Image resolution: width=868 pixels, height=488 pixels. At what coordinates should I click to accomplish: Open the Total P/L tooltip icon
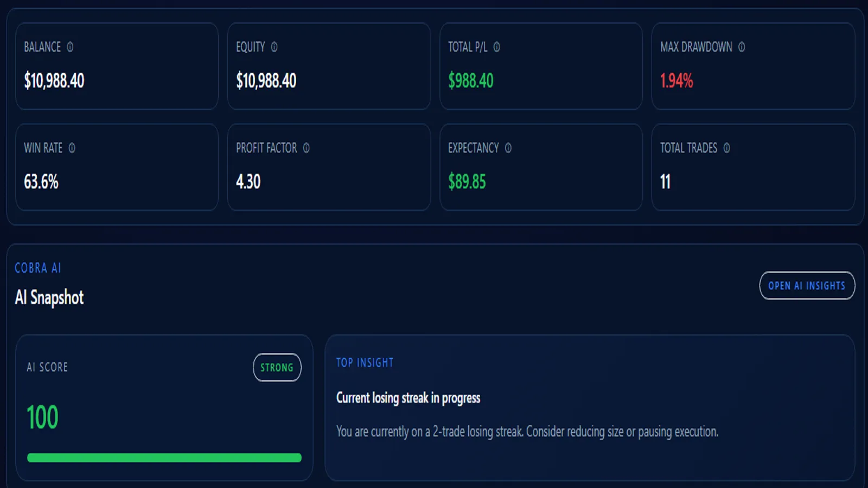click(496, 47)
